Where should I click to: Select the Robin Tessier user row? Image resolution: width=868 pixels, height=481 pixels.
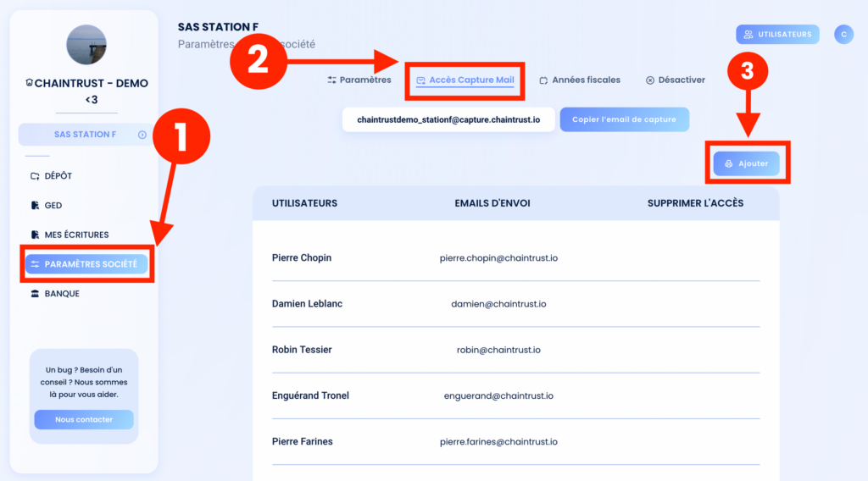[516, 350]
